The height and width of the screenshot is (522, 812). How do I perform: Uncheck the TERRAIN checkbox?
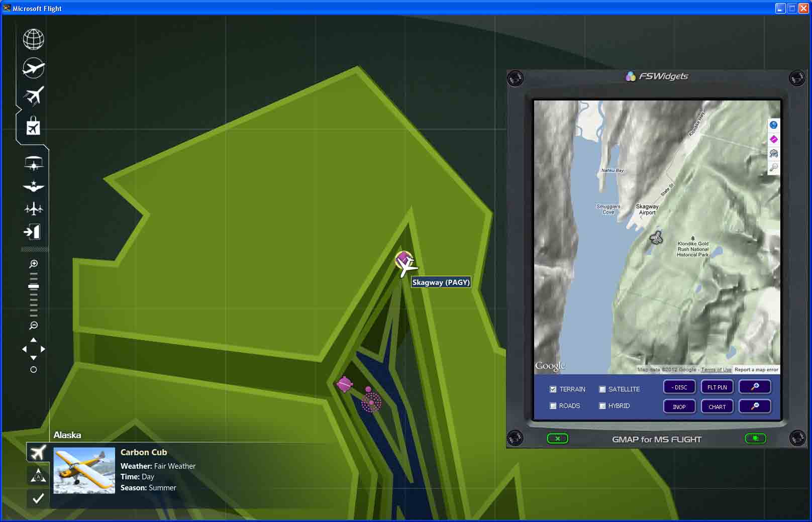[553, 389]
